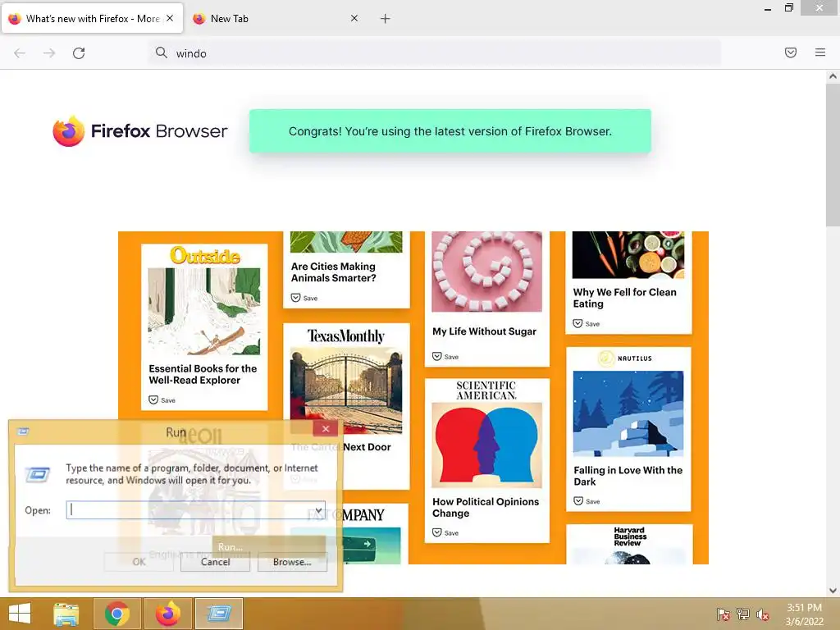Reload the current page
Viewport: 840px width, 630px height.
(79, 53)
